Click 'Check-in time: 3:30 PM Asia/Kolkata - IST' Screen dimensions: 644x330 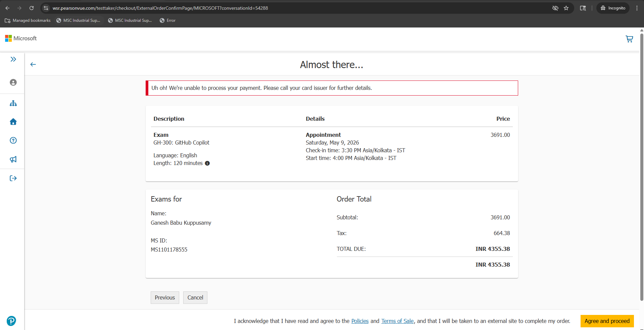point(355,150)
